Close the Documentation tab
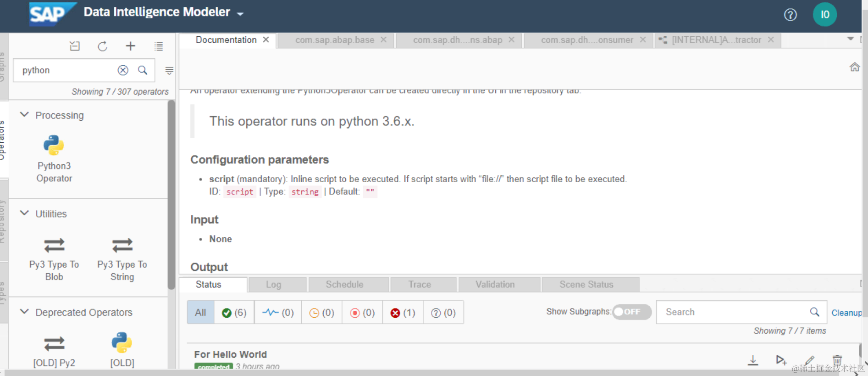The image size is (868, 376). coord(266,40)
